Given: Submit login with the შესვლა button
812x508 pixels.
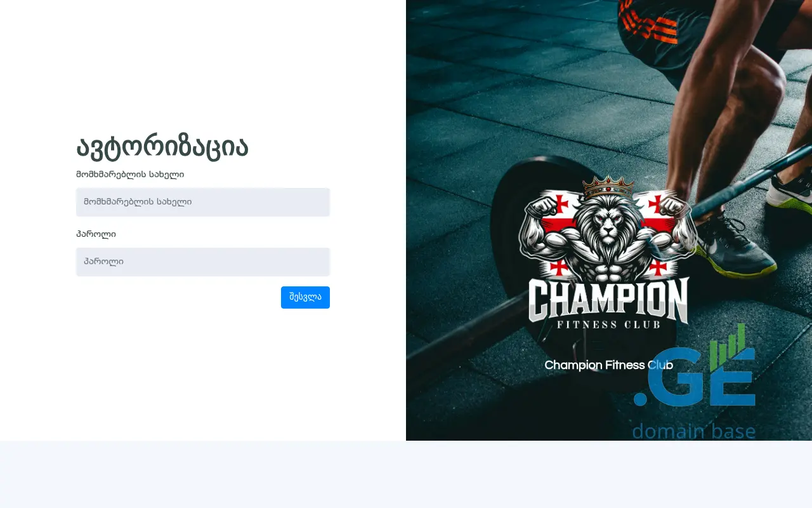Looking at the screenshot, I should pos(305,297).
